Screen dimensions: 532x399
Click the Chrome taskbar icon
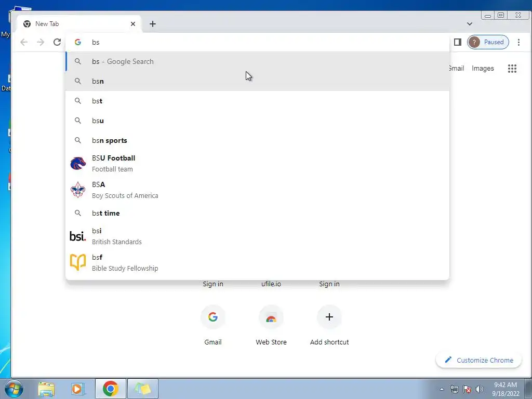(x=110, y=389)
